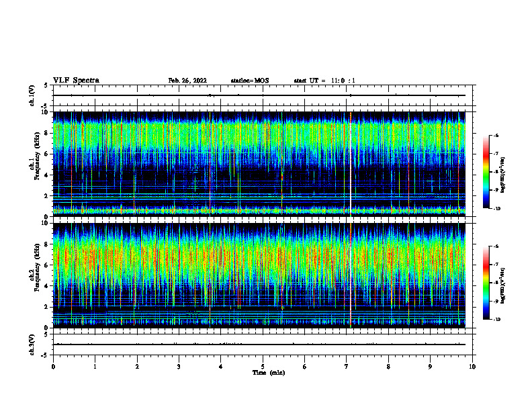Click the time axis tick label "1"
This screenshot has height=411, width=532.
[95, 367]
